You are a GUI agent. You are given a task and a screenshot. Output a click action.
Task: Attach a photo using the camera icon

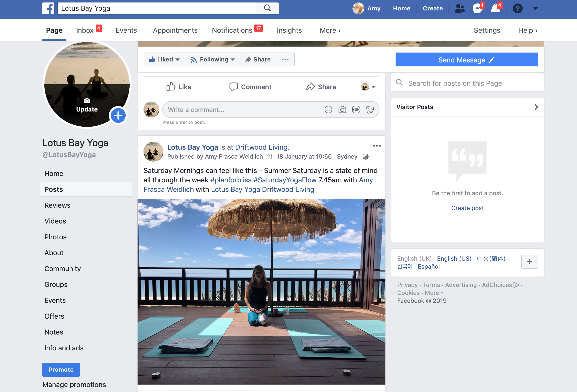pos(342,110)
